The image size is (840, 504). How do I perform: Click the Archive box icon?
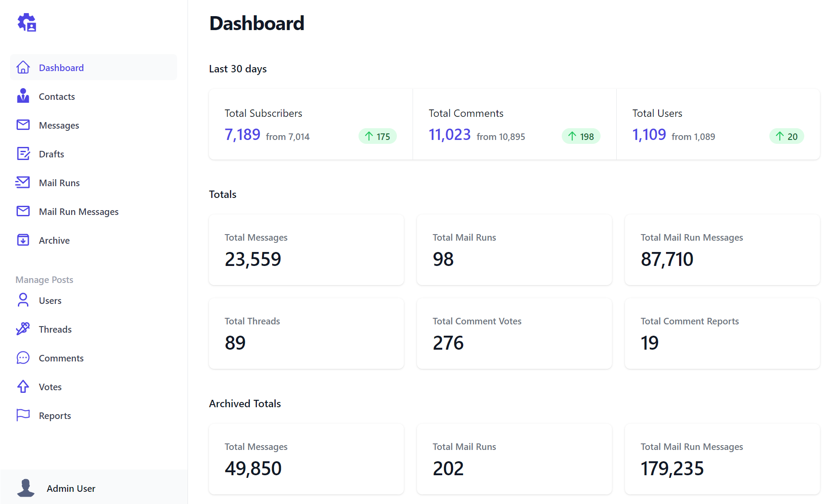(23, 240)
